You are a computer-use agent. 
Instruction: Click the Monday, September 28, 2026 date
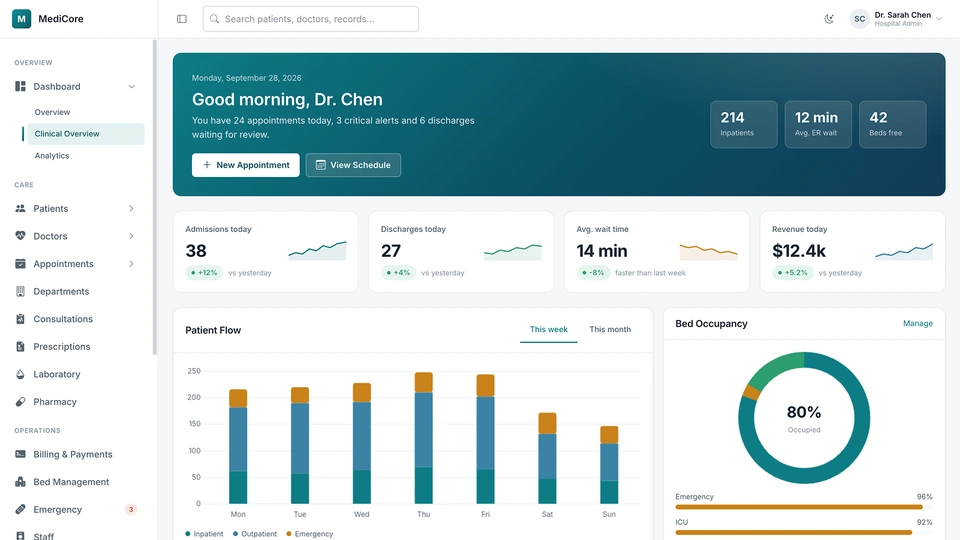coord(247,78)
